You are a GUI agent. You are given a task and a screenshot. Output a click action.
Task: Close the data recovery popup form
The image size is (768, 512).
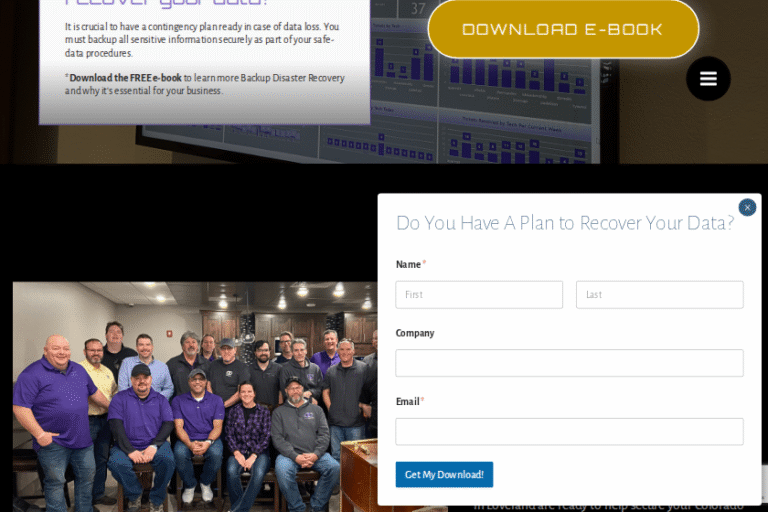[747, 207]
